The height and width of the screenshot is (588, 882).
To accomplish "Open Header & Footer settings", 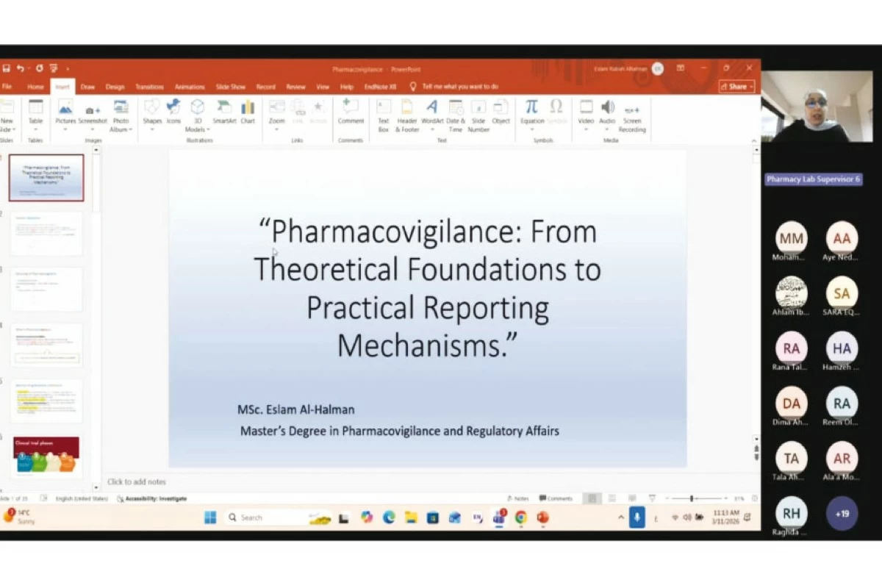I will point(406,116).
